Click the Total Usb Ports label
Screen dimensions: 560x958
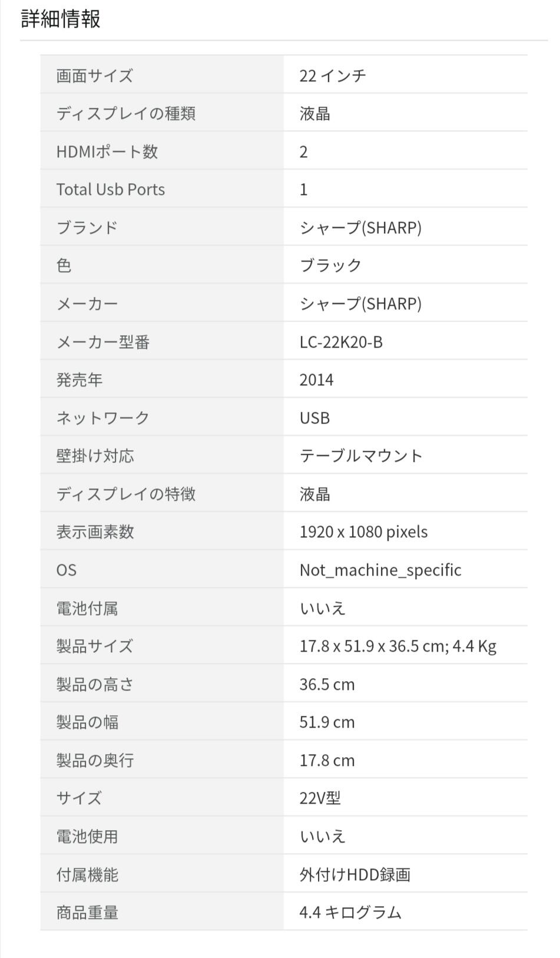click(x=110, y=189)
